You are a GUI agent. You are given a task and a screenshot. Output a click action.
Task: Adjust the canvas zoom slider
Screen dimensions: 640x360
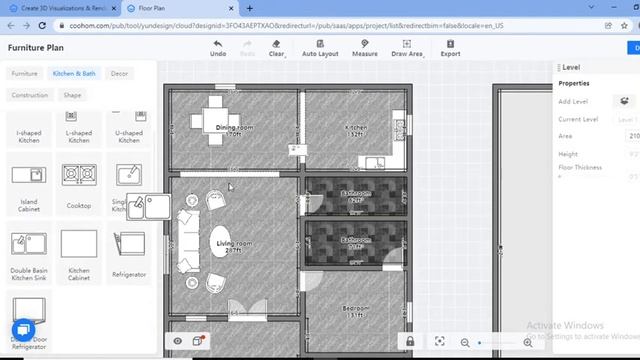pyautogui.click(x=496, y=343)
